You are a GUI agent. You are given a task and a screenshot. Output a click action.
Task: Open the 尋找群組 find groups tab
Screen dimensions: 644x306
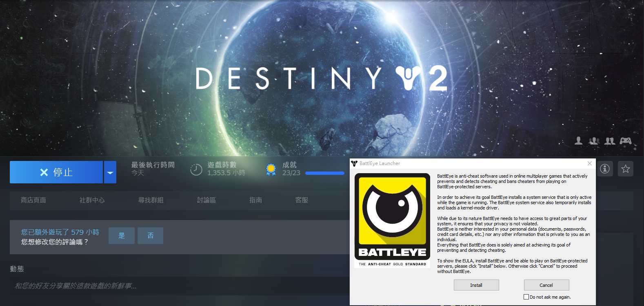(151, 200)
